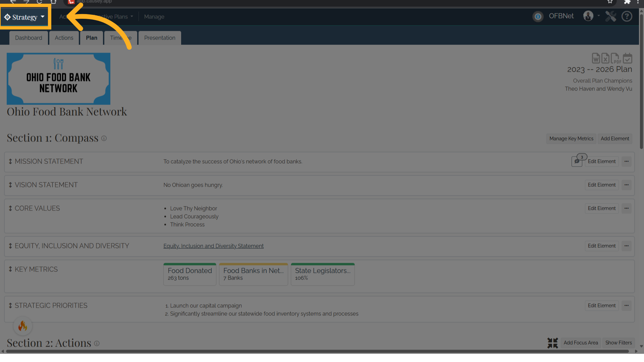This screenshot has height=362, width=644.
Task: Edit the Core Values element
Action: coord(602,208)
